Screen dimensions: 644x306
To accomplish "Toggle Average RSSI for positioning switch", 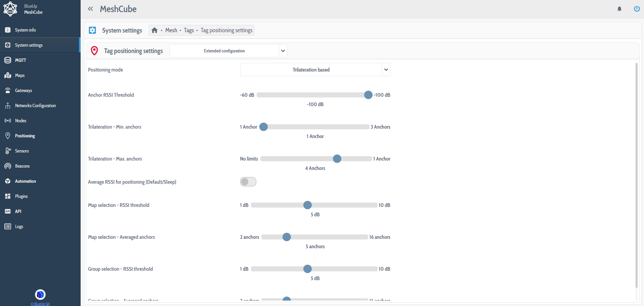I will [248, 182].
